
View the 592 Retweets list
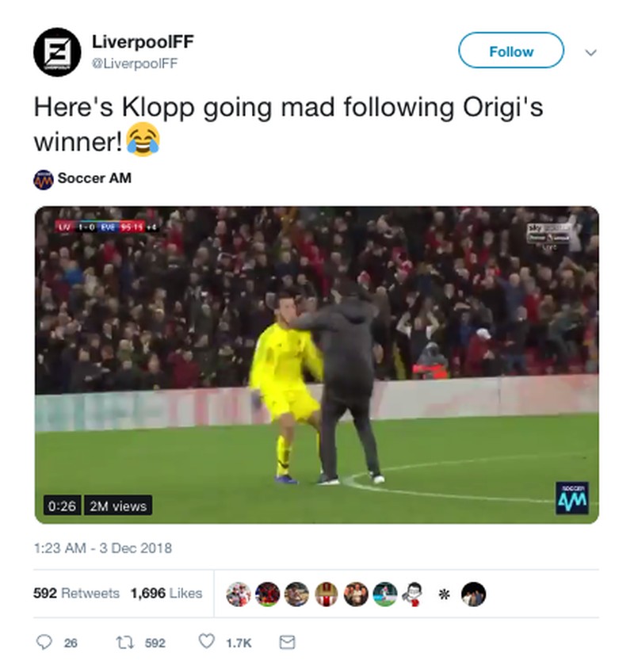(76, 593)
